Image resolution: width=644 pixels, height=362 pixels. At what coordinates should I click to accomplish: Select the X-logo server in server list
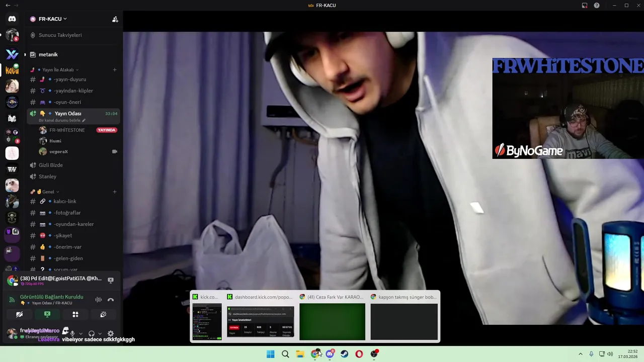pos(12,54)
